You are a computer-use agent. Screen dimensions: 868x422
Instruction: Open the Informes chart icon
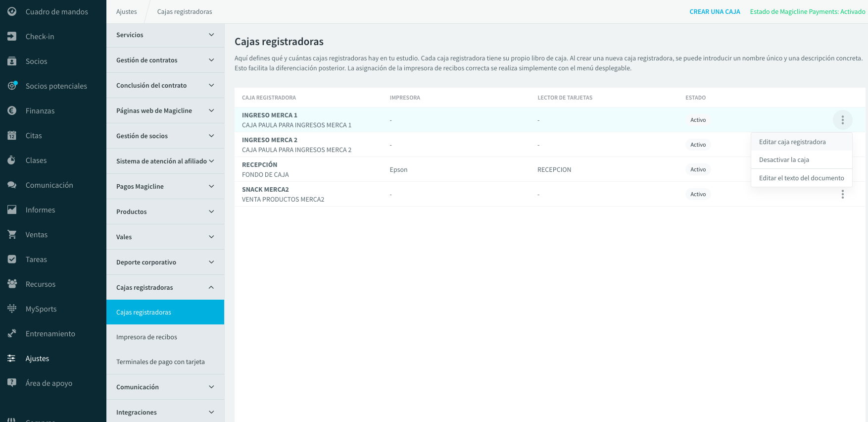pyautogui.click(x=12, y=210)
